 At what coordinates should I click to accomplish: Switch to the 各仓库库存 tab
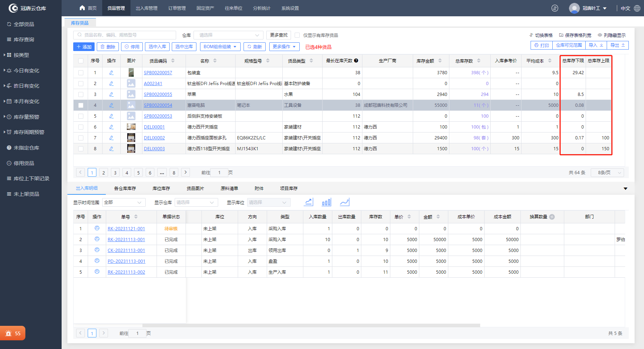click(125, 189)
